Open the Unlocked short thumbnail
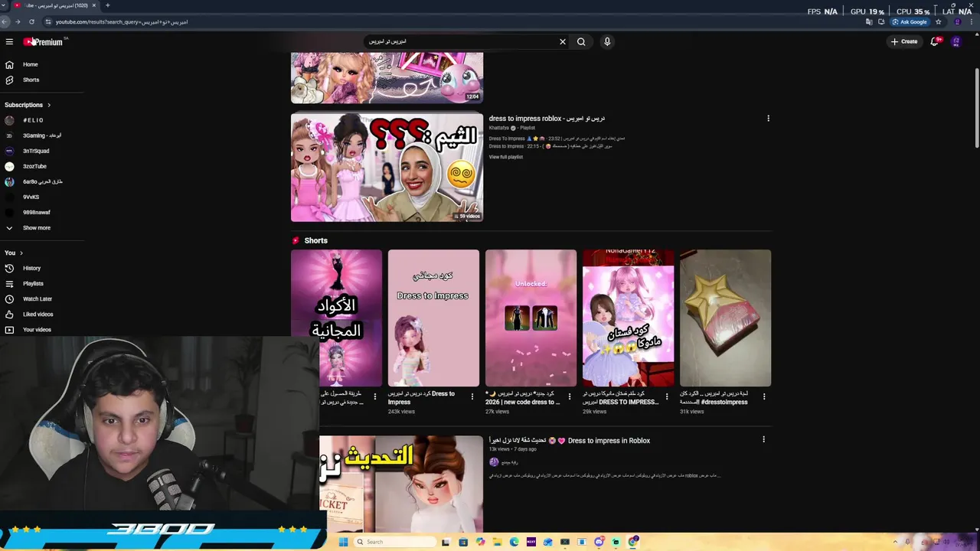 click(531, 318)
